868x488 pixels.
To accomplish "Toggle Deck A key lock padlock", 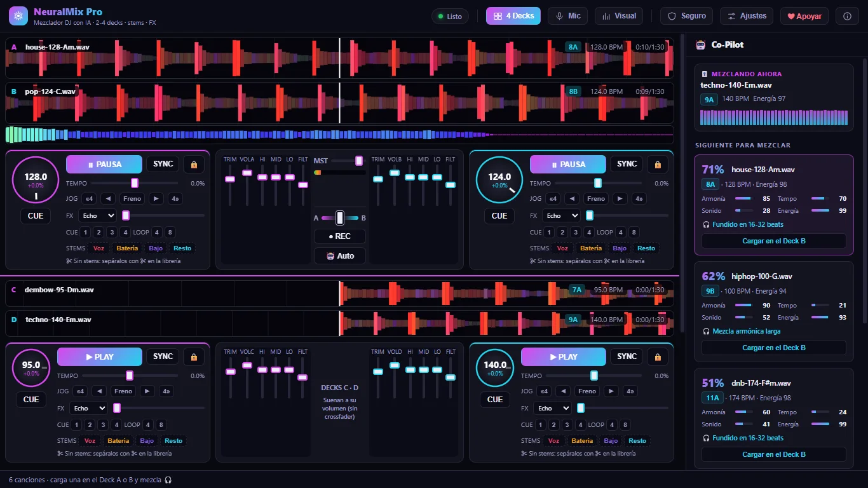I will click(194, 165).
